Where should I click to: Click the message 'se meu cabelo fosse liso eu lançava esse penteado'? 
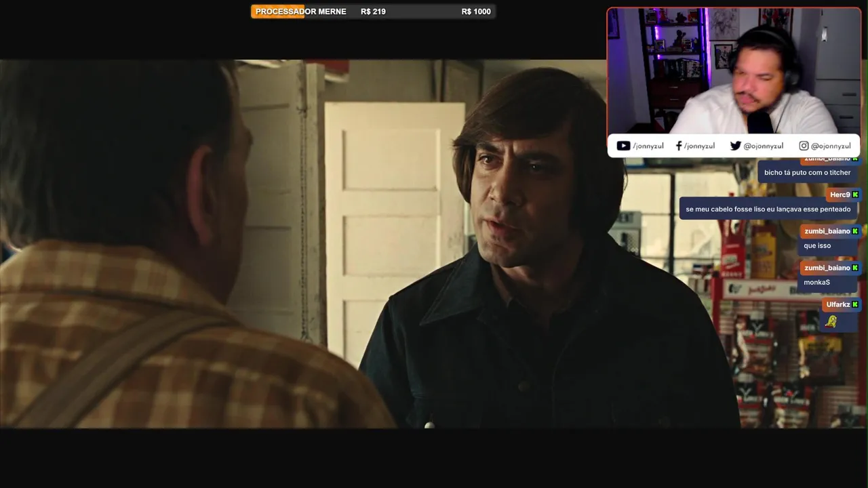pos(768,209)
